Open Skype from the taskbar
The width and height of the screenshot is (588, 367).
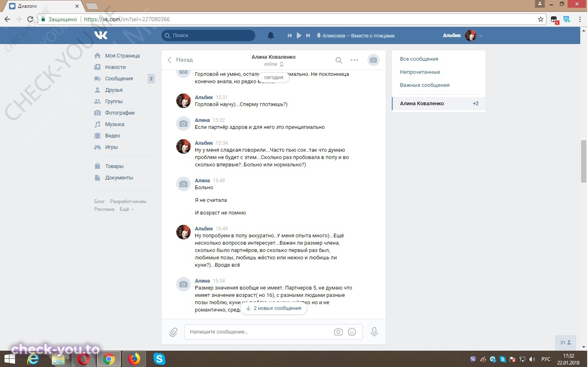[x=159, y=359]
